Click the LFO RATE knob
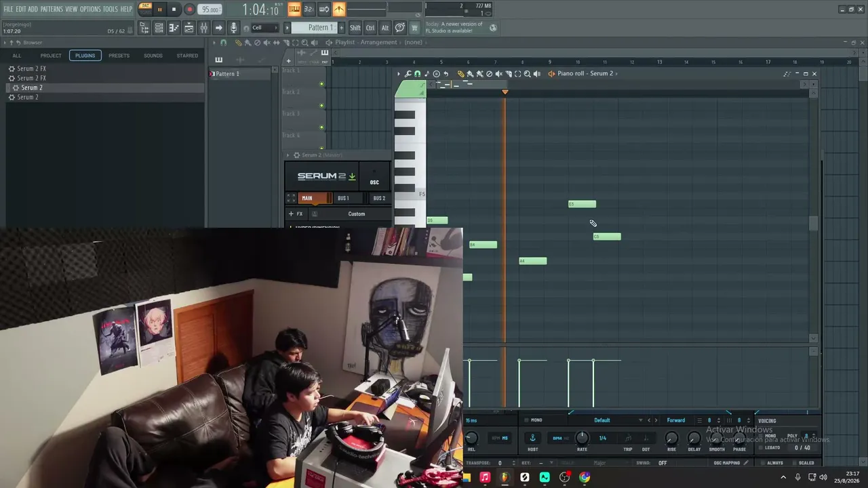 point(582,439)
